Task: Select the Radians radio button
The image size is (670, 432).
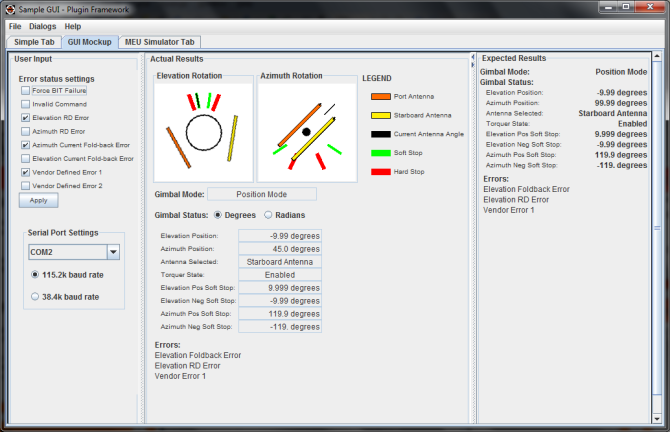Action: click(x=268, y=215)
